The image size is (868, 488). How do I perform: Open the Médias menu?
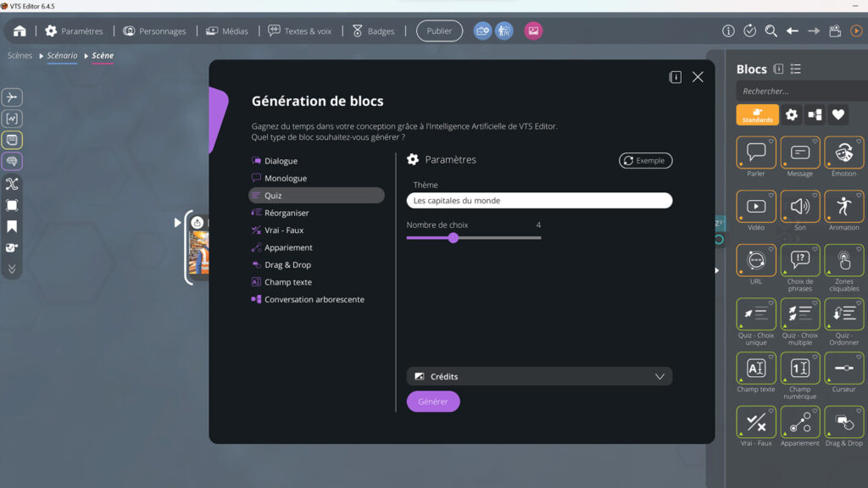point(227,30)
